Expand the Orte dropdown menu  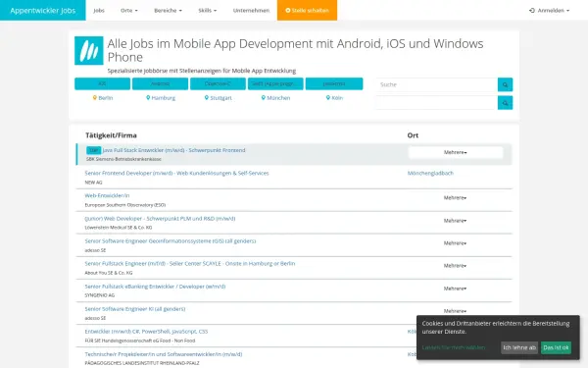tap(129, 11)
